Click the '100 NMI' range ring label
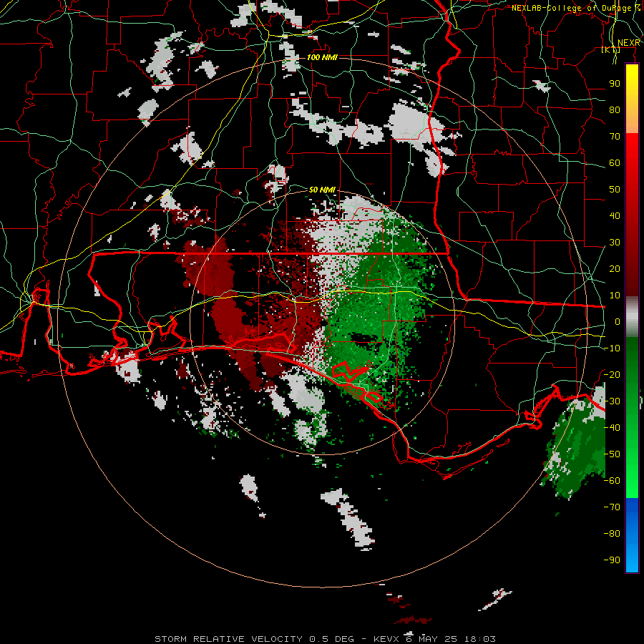Image resolution: width=644 pixels, height=644 pixels. tap(322, 57)
